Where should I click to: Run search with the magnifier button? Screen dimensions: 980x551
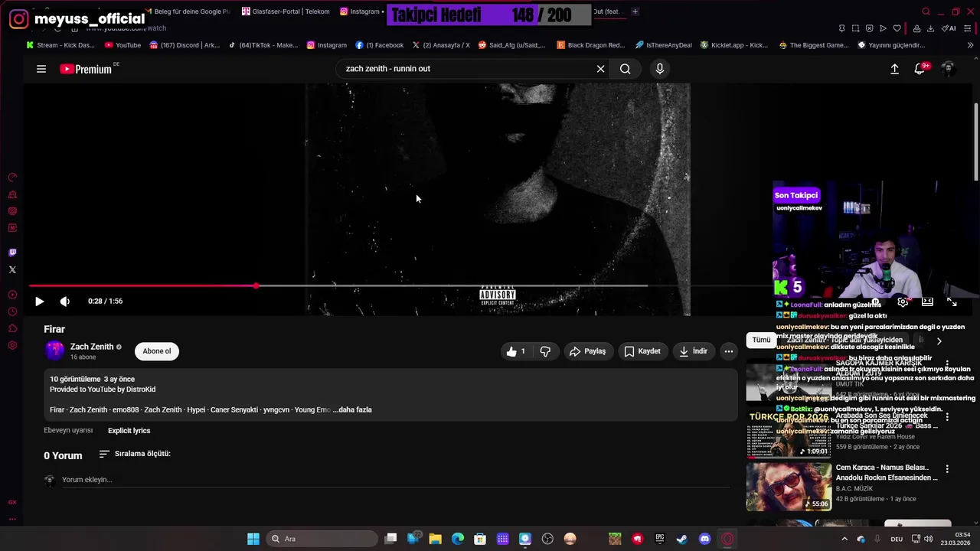coord(626,69)
